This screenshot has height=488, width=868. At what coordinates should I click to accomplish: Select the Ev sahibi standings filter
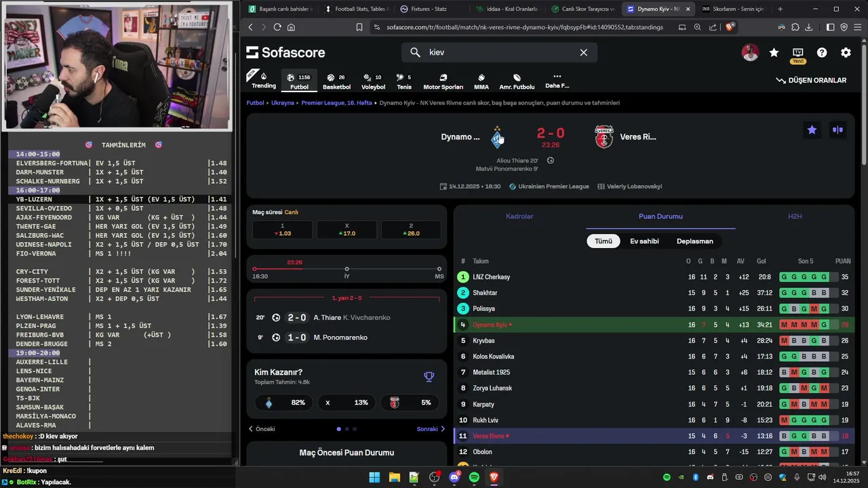(x=644, y=241)
